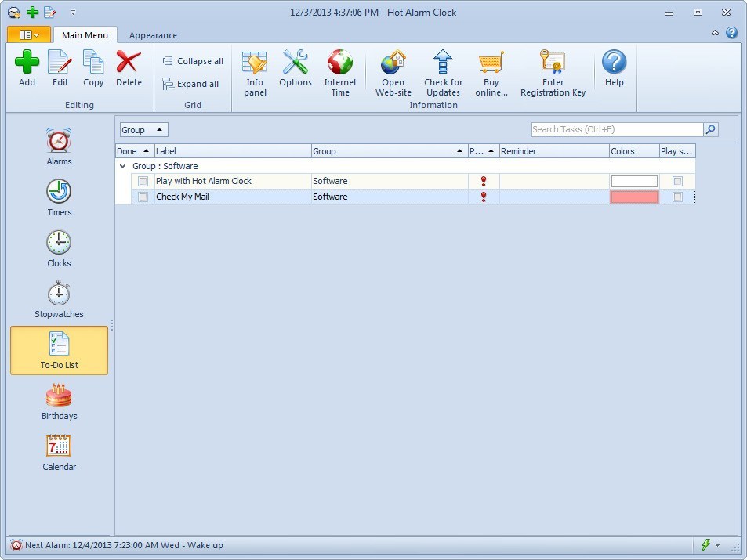Click the Collapse all button

coord(193,61)
